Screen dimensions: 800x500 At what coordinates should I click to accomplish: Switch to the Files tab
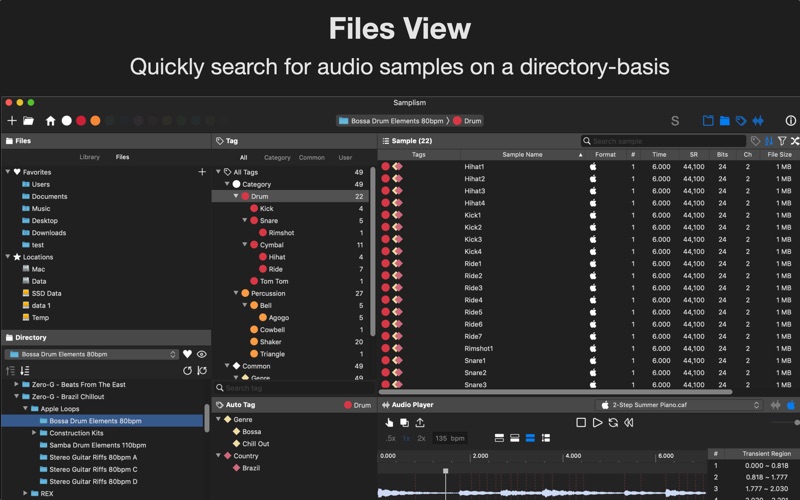tap(122, 157)
